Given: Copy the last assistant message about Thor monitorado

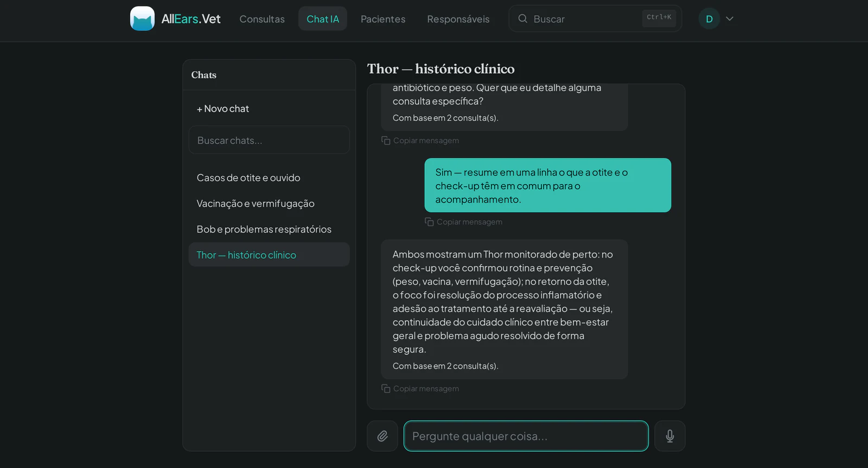Looking at the screenshot, I should (420, 389).
